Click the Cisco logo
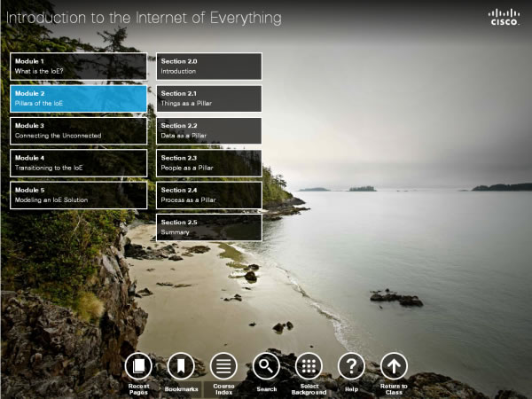This screenshot has width=532, height=399. click(502, 17)
